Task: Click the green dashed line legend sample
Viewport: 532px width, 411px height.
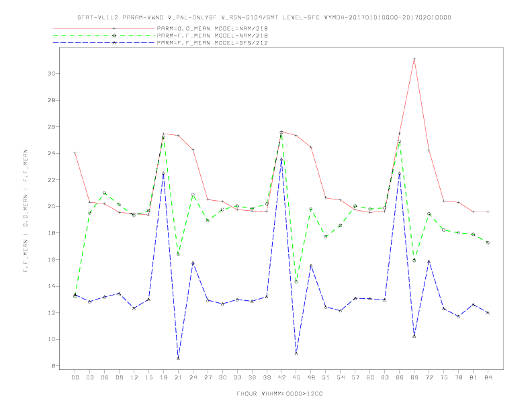Action: click(x=104, y=36)
